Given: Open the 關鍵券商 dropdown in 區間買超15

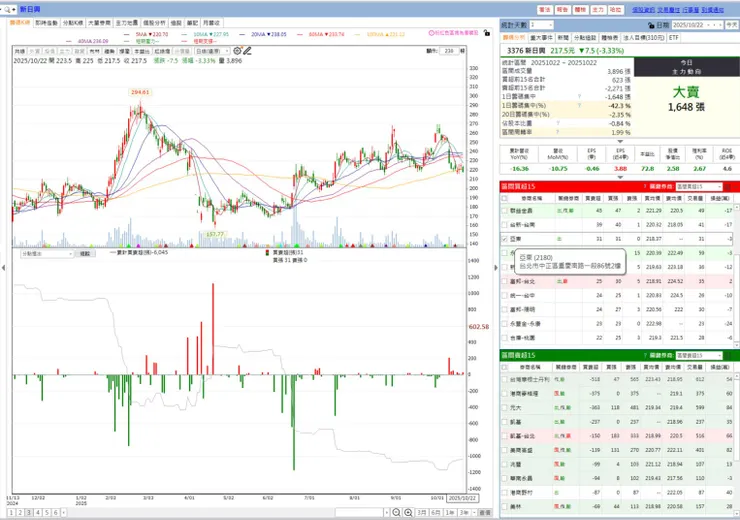Looking at the screenshot, I should coord(699,186).
